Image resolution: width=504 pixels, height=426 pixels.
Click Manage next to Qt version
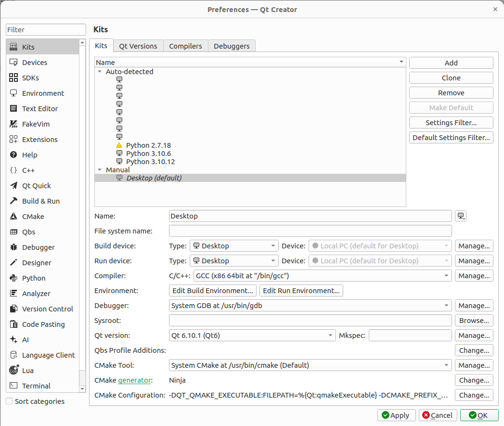(474, 336)
